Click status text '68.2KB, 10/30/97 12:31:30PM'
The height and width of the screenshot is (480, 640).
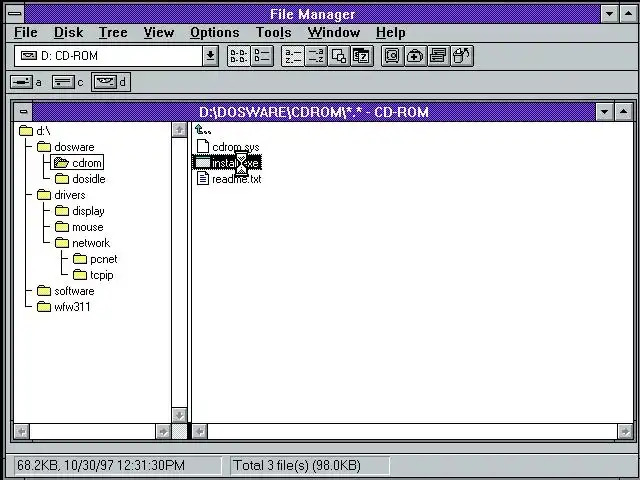tap(101, 465)
